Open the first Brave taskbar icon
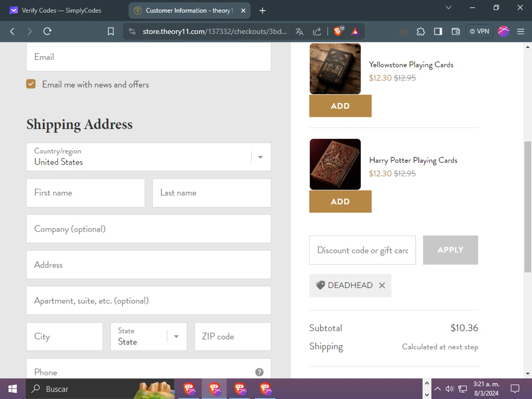The width and height of the screenshot is (532, 399). pos(189,389)
